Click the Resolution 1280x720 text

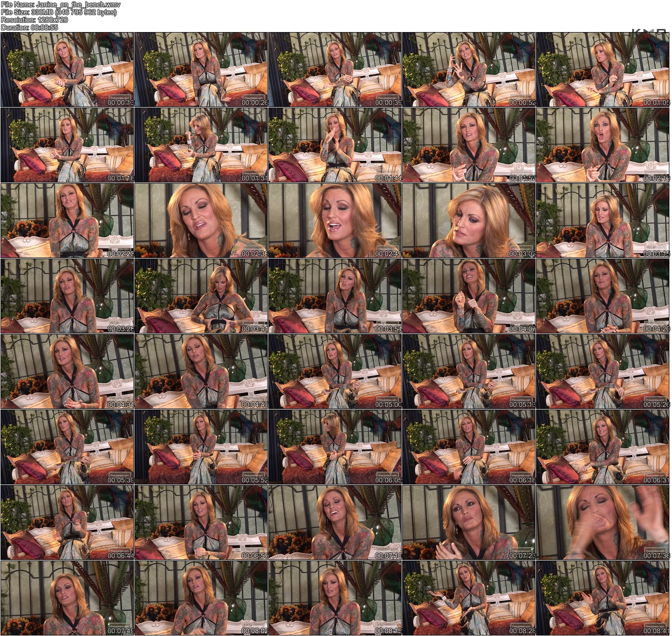34,20
